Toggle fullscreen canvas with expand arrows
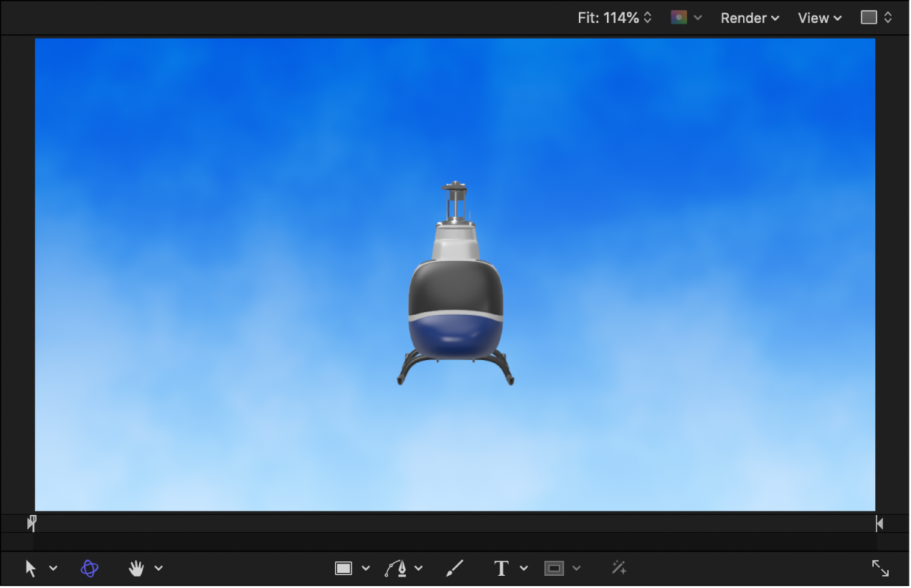 click(x=880, y=568)
